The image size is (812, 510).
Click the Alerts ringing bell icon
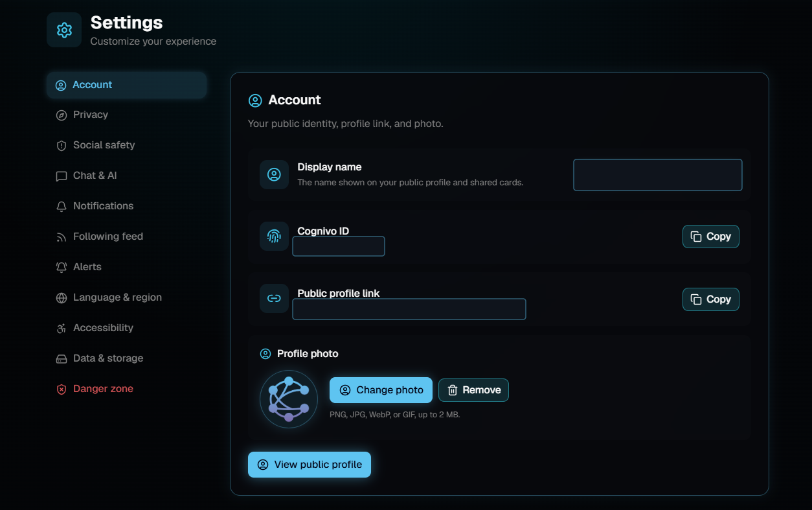[62, 268]
